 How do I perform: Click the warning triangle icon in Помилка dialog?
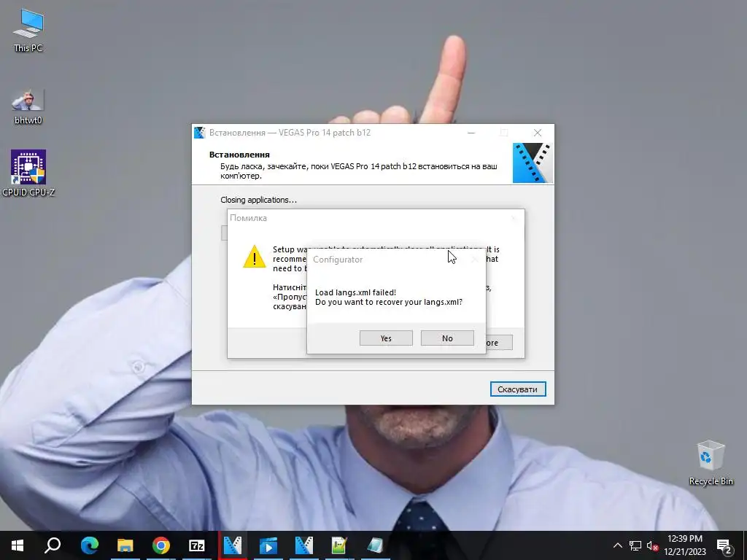tap(255, 257)
